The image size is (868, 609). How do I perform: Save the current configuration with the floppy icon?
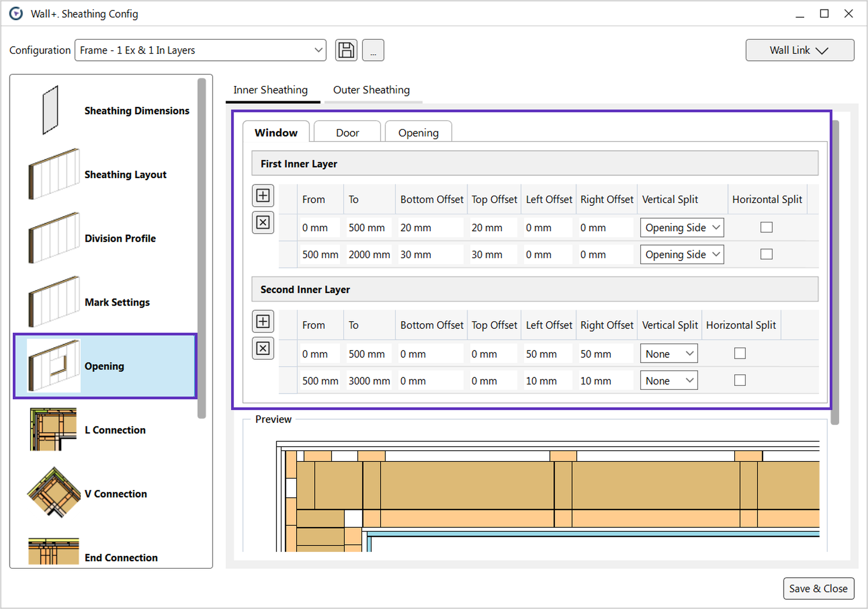pyautogui.click(x=345, y=50)
